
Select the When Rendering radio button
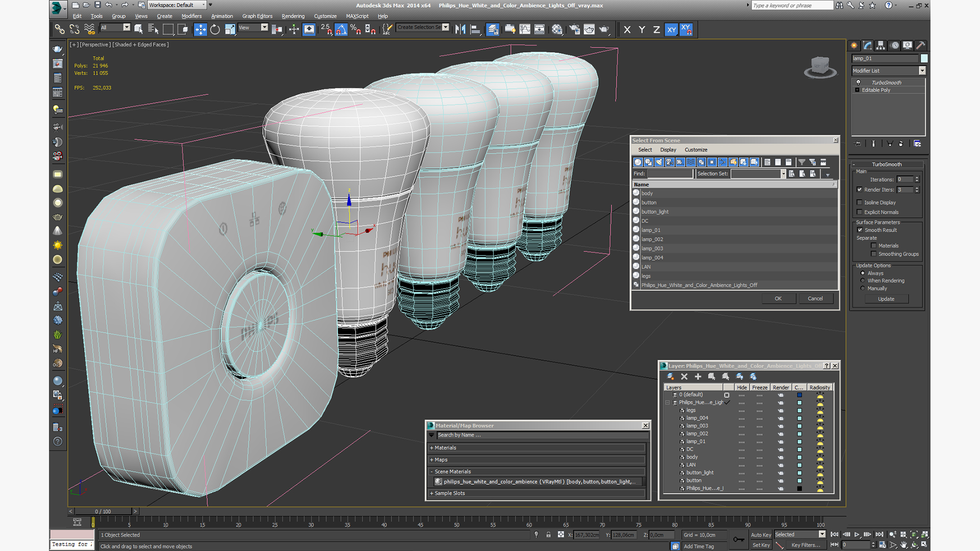point(863,281)
